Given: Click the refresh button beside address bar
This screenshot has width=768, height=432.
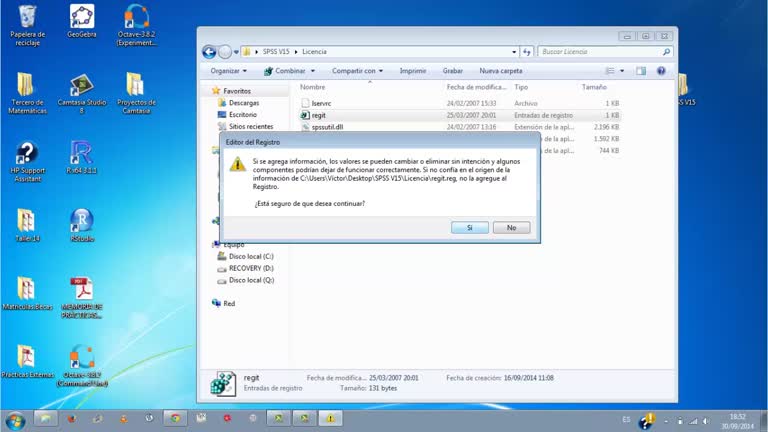Looking at the screenshot, I should click(527, 51).
